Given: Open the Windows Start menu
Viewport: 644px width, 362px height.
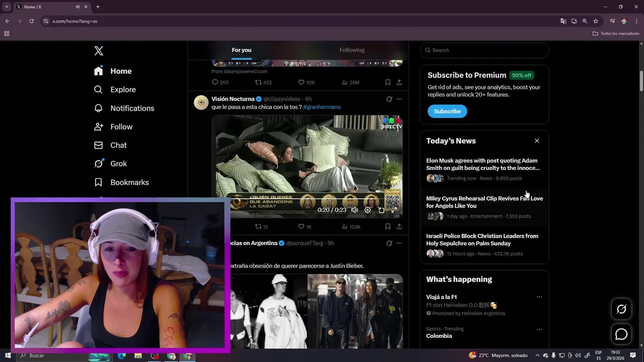Looking at the screenshot, I should tap(8, 355).
